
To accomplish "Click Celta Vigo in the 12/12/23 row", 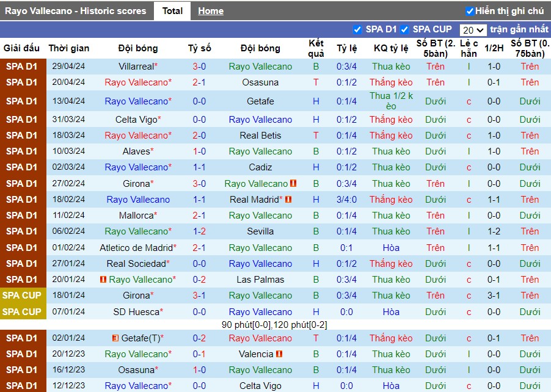I will point(260,386).
